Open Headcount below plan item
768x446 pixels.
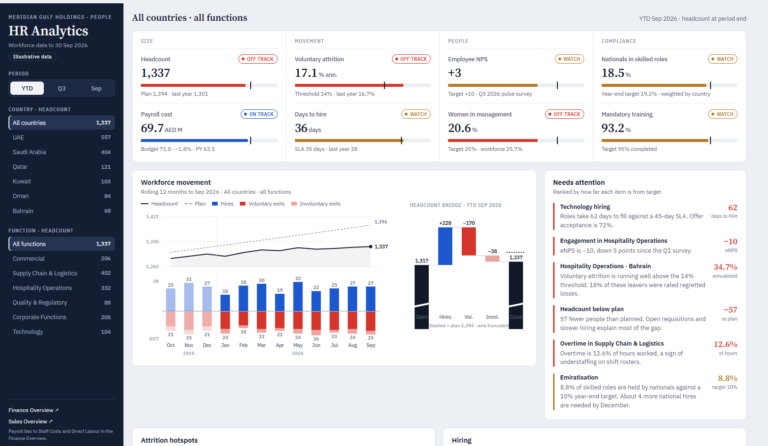pyautogui.click(x=645, y=319)
